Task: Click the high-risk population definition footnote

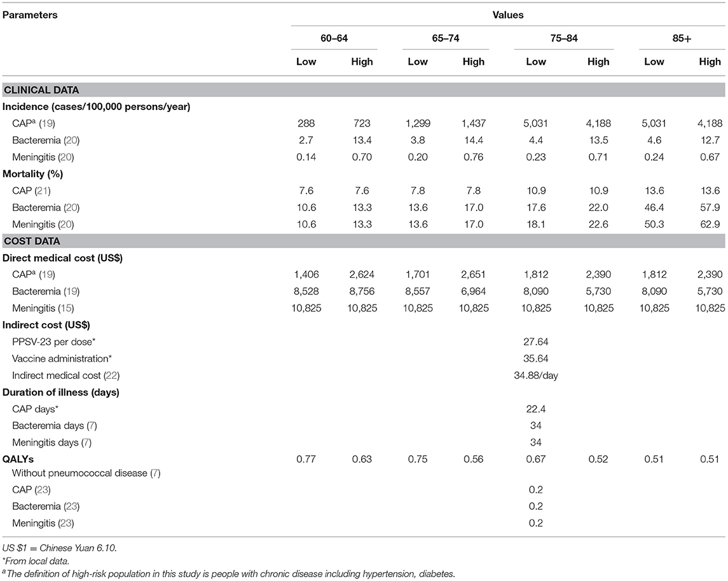Action: (x=228, y=574)
